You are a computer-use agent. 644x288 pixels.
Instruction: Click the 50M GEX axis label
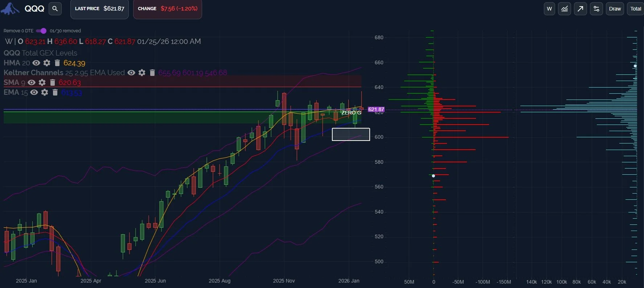point(409,282)
